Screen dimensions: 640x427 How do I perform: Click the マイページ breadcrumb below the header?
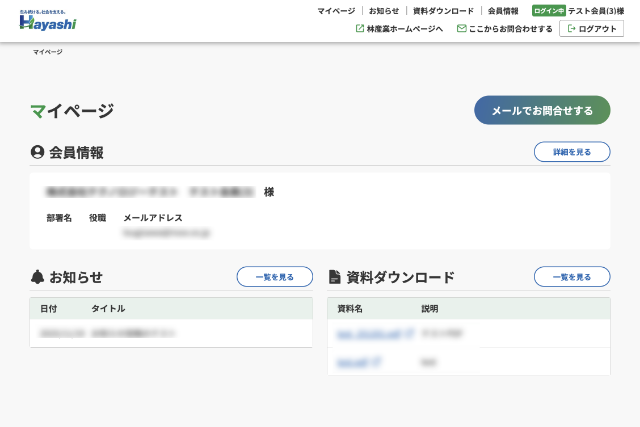[47, 51]
